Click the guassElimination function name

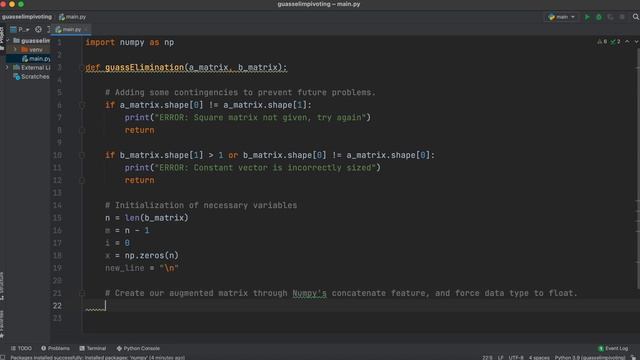pyautogui.click(x=144, y=67)
